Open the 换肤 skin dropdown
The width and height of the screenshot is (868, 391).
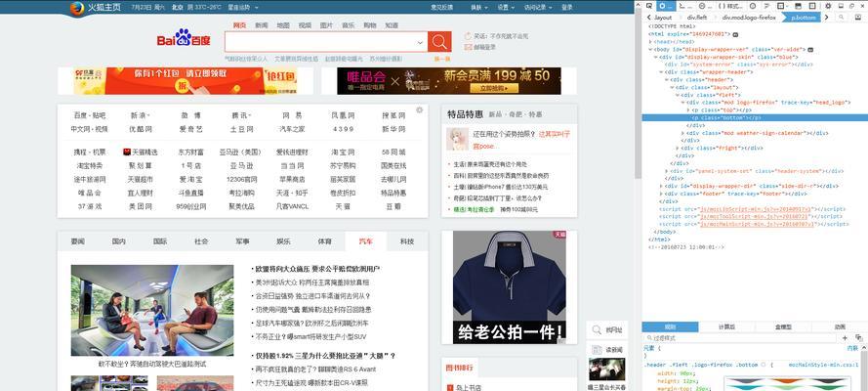click(x=478, y=7)
